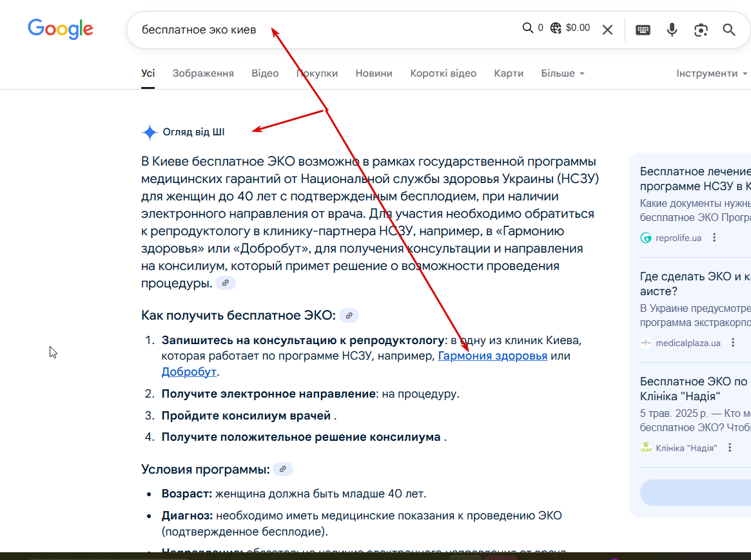Click the Клініка "Надія" favicon
The width and height of the screenshot is (751, 560).
(x=646, y=447)
